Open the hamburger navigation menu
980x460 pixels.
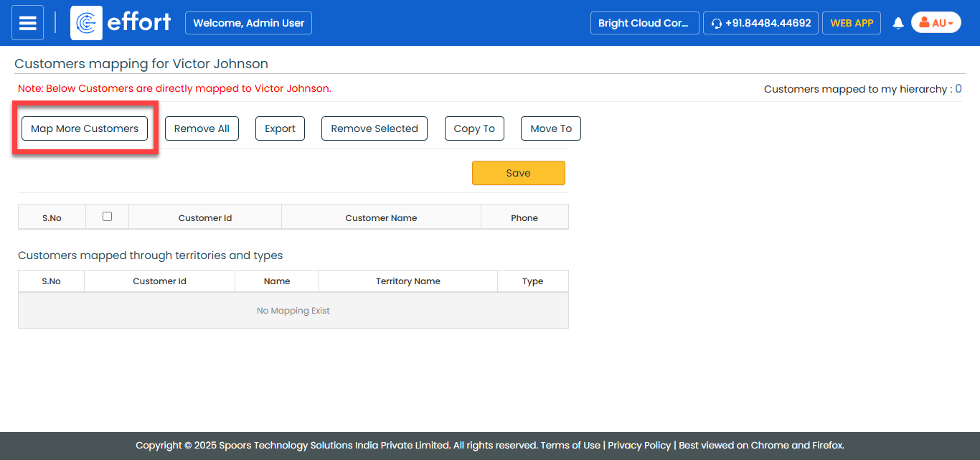tap(27, 23)
